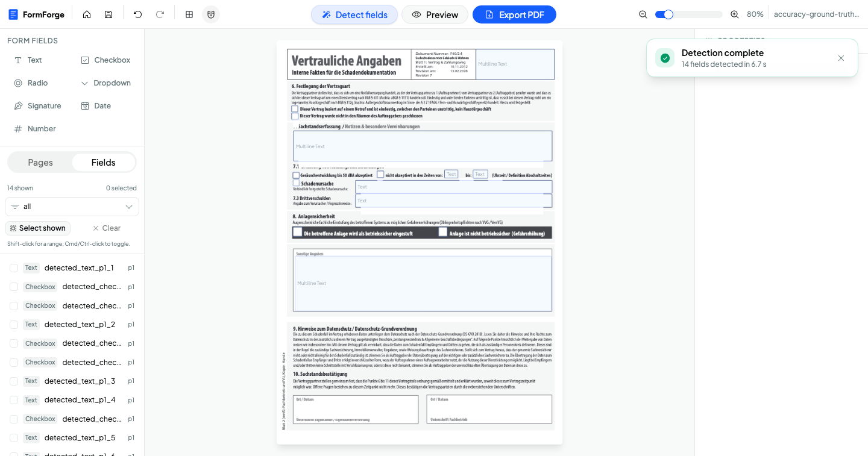Open the Preview mode
This screenshot has height=456, width=868.
435,14
